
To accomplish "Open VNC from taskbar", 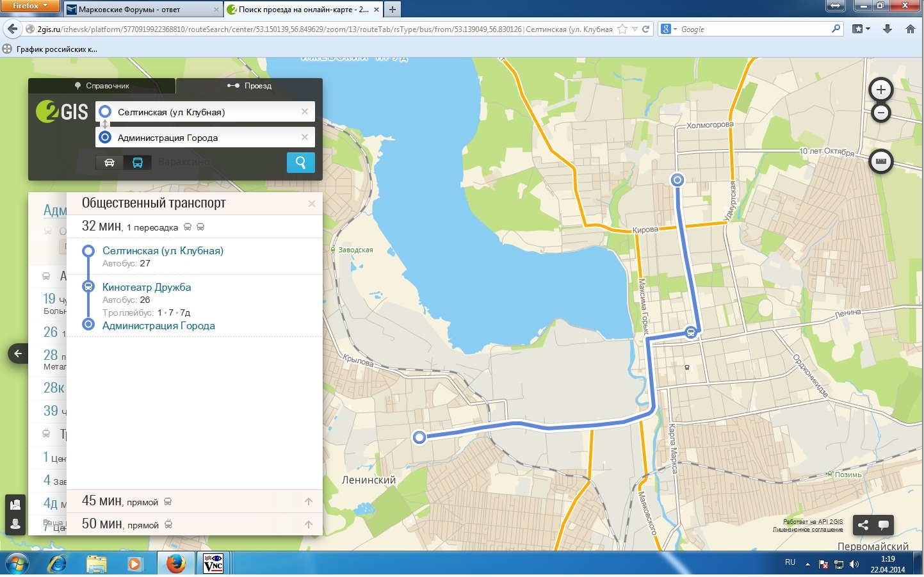I will pyautogui.click(x=213, y=564).
